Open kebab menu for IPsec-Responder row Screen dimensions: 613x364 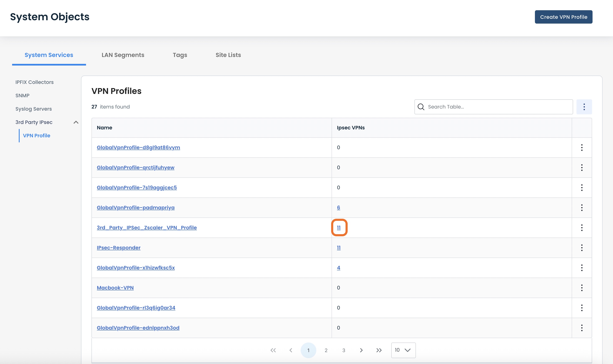[x=582, y=248]
